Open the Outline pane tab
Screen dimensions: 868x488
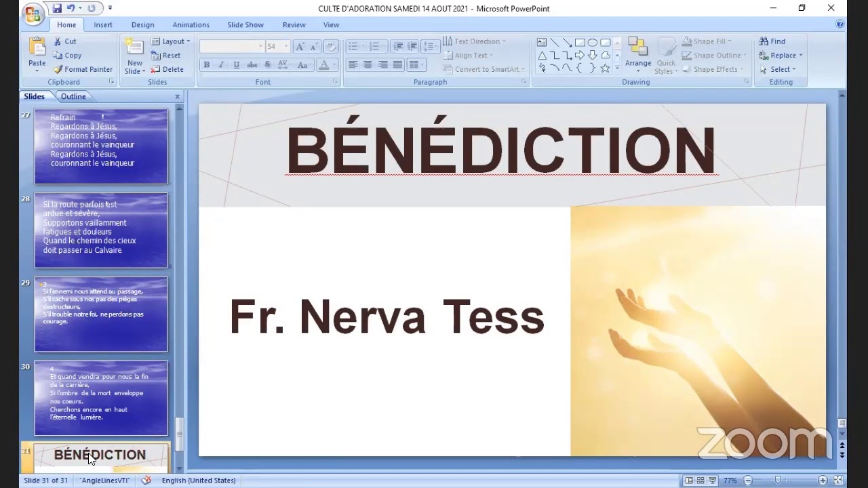point(73,96)
